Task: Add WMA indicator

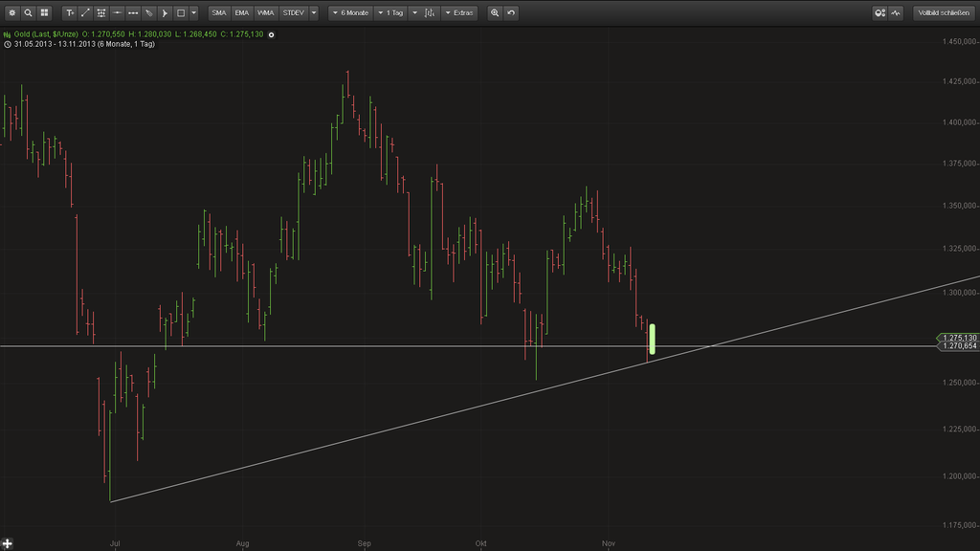Action: click(266, 12)
